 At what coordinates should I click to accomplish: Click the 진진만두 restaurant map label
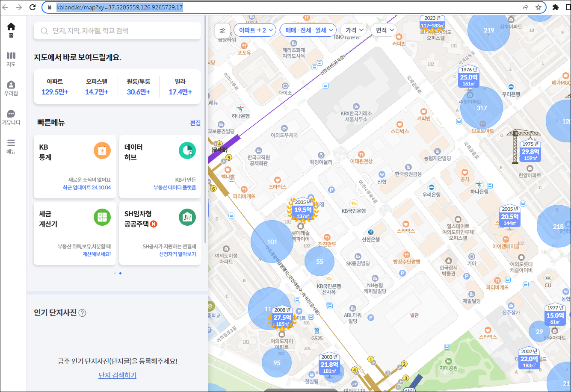point(327,244)
